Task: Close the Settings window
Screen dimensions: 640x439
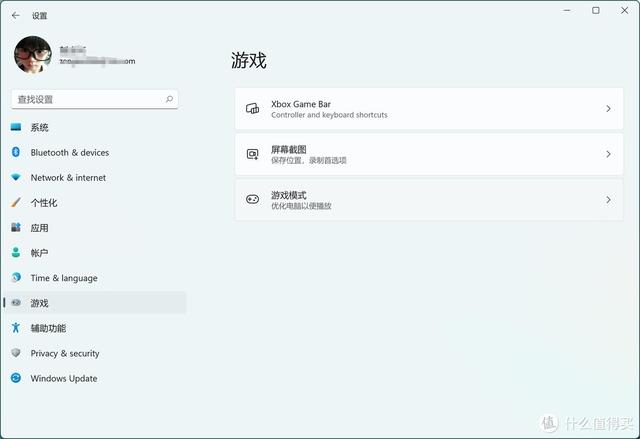Action: pos(624,11)
